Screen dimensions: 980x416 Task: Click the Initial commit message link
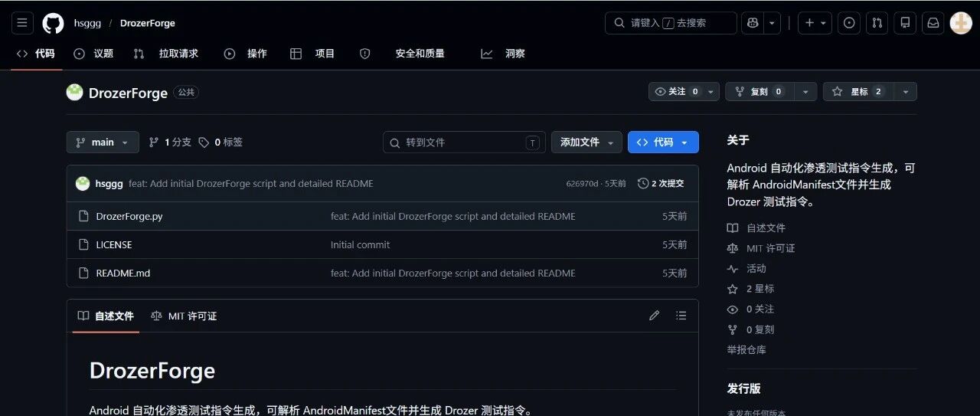[x=360, y=244]
